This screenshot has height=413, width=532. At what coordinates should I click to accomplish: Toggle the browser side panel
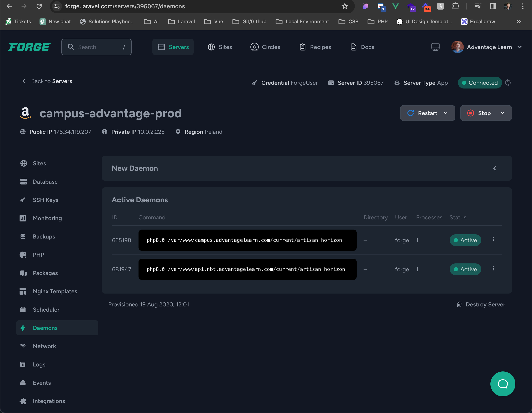(492, 6)
